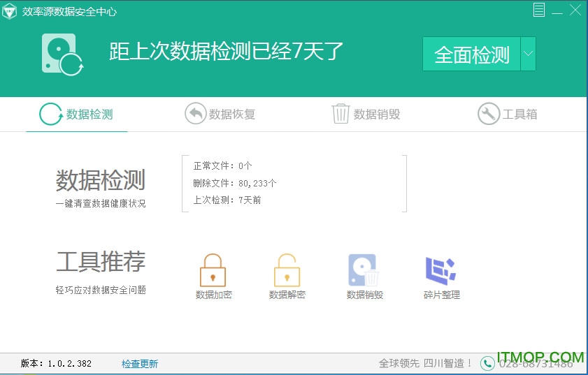
Task: Click the green circular detection icon
Action: click(x=50, y=114)
